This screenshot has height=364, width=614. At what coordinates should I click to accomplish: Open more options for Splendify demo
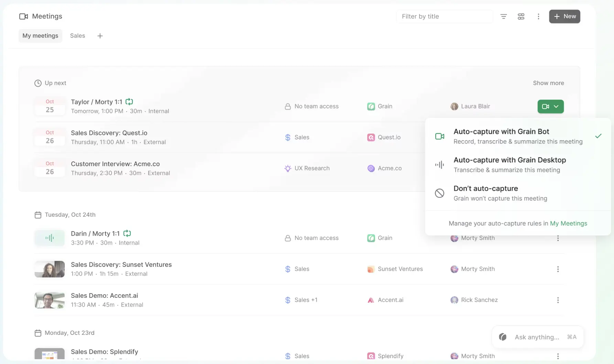[x=558, y=356]
